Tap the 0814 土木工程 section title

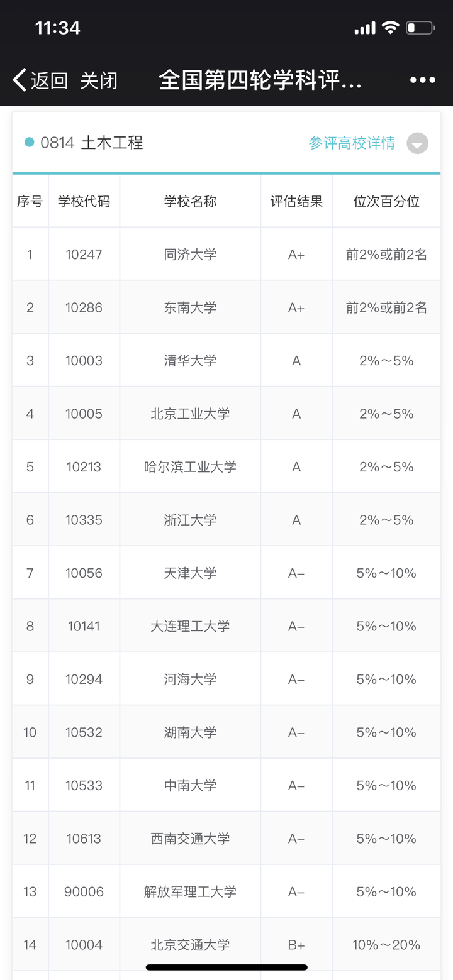(92, 143)
